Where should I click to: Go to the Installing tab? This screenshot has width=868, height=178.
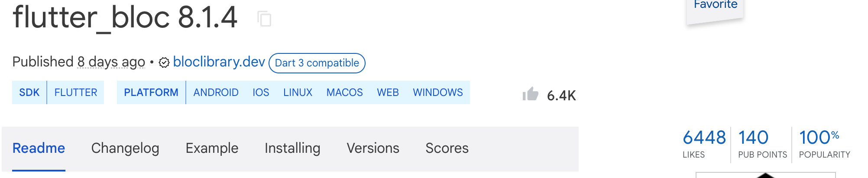pyautogui.click(x=292, y=148)
